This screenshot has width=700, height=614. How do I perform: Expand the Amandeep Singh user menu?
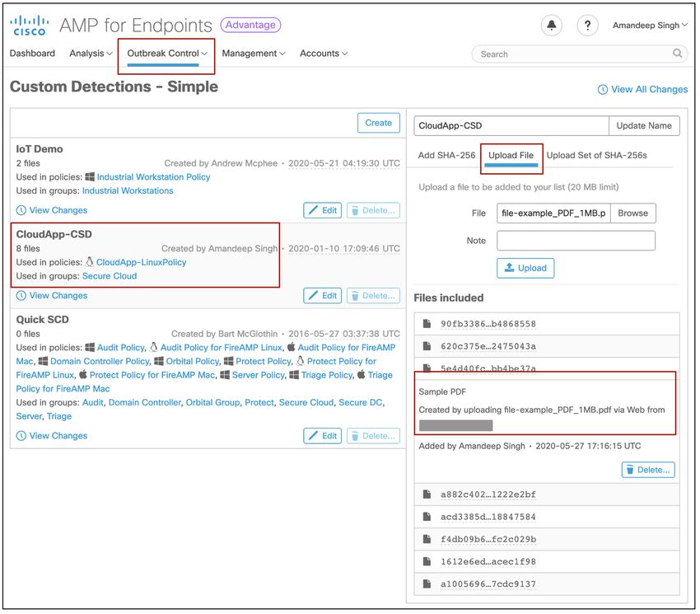pos(650,26)
